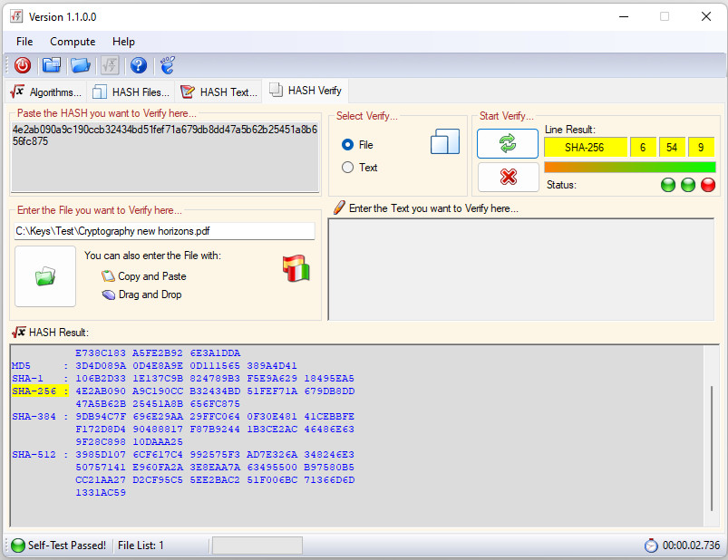This screenshot has width=728, height=560.
Task: Open help via blue question mark icon
Action: pos(139,65)
